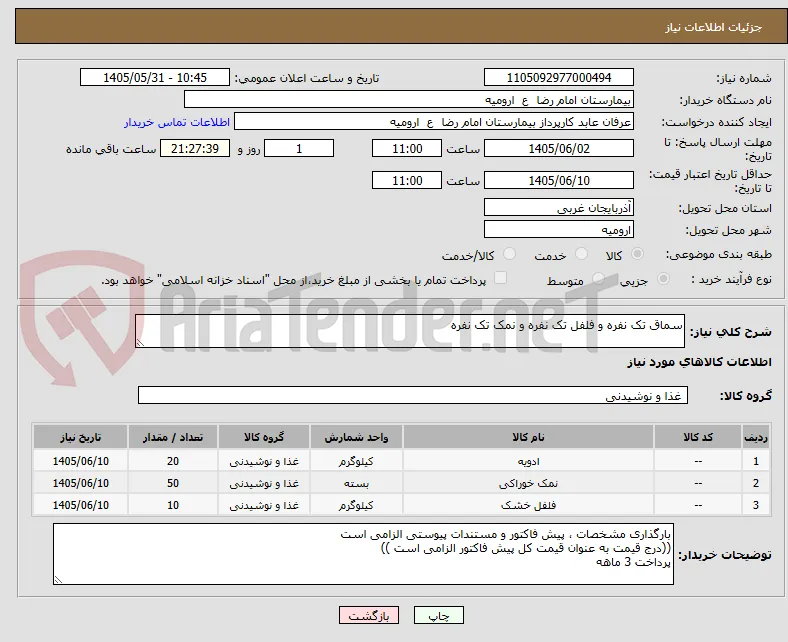
Task: Click the نام کالا column header
Action: coord(528,437)
